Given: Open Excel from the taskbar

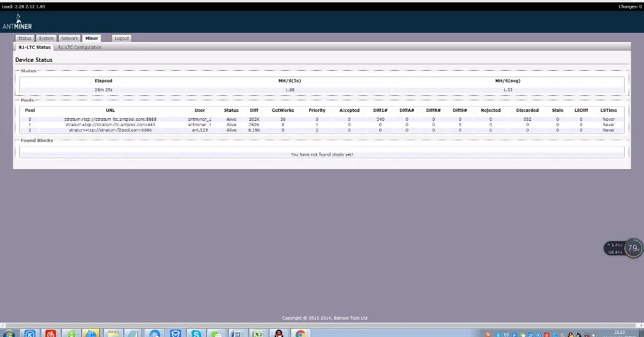Looking at the screenshot, I should [258, 333].
